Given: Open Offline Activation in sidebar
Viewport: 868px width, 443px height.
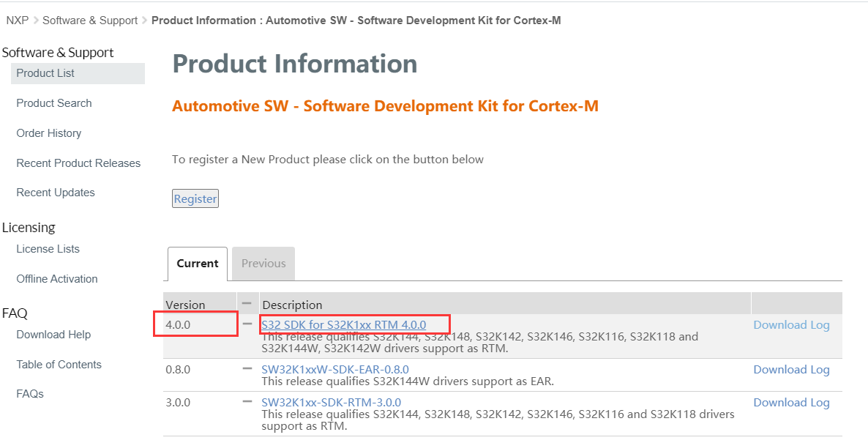Looking at the screenshot, I should point(57,279).
